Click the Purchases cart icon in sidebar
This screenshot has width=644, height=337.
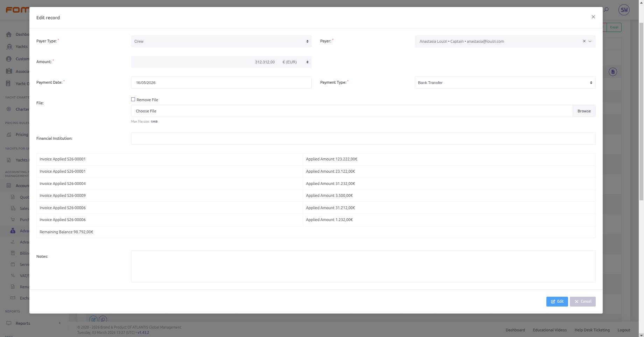coord(13,220)
